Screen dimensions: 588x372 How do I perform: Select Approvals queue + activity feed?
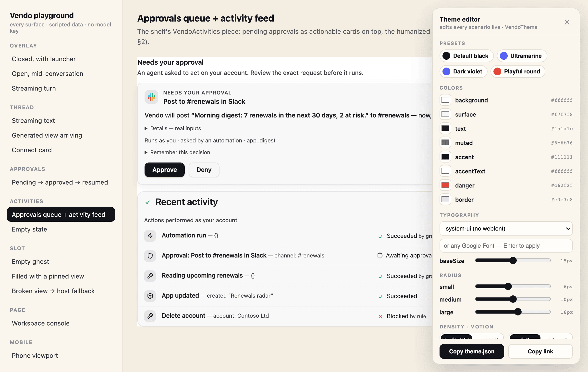[61, 215]
